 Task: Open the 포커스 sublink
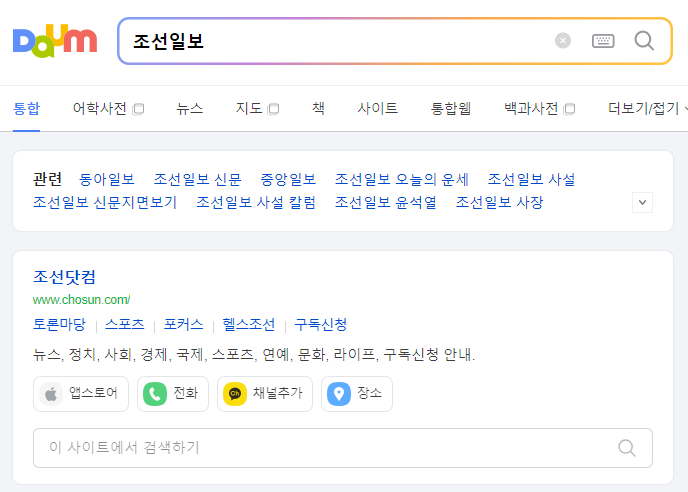click(183, 325)
